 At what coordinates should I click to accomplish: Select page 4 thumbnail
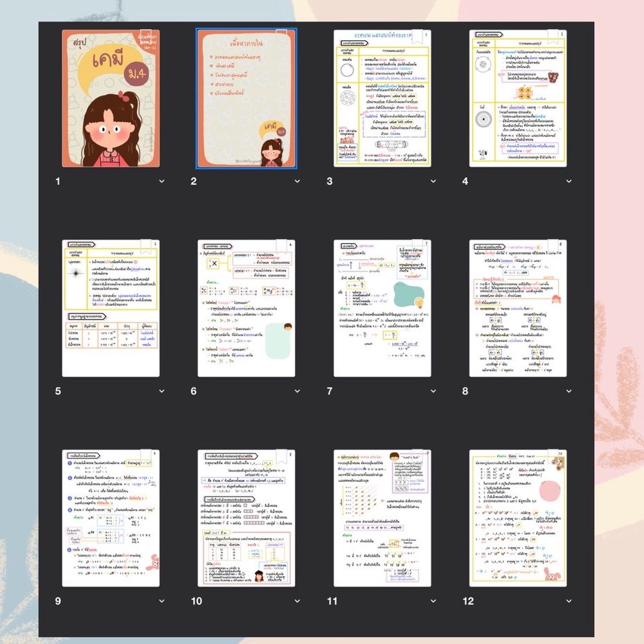(x=518, y=98)
